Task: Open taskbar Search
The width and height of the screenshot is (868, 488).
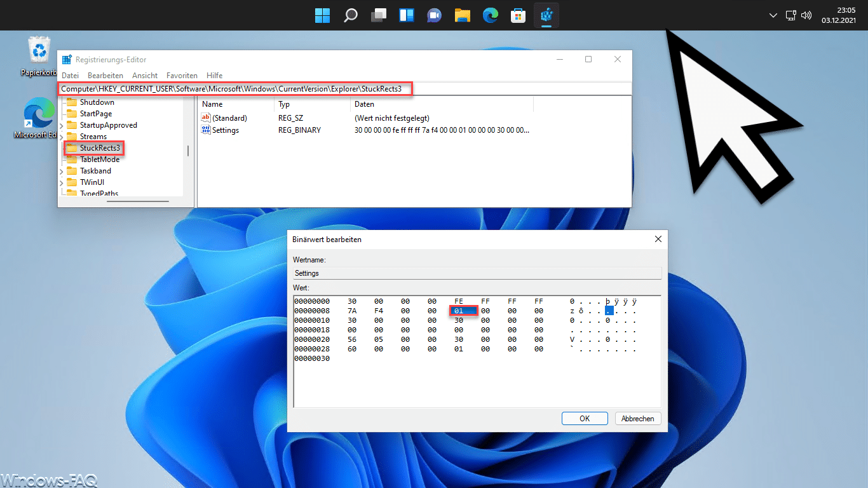Action: click(351, 15)
